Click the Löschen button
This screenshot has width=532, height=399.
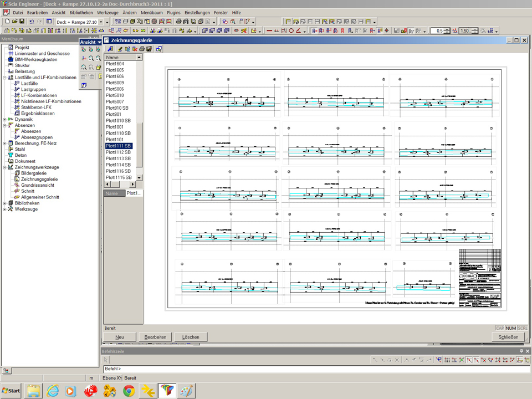click(x=191, y=337)
